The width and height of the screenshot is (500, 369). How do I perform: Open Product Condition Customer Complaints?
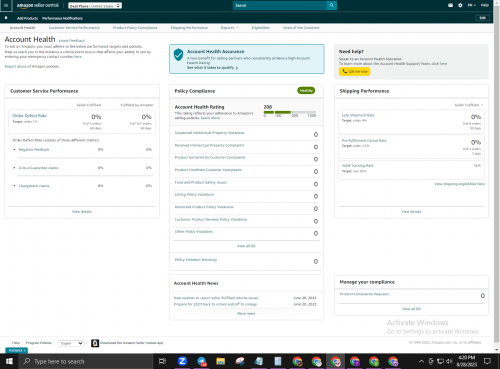click(x=208, y=170)
